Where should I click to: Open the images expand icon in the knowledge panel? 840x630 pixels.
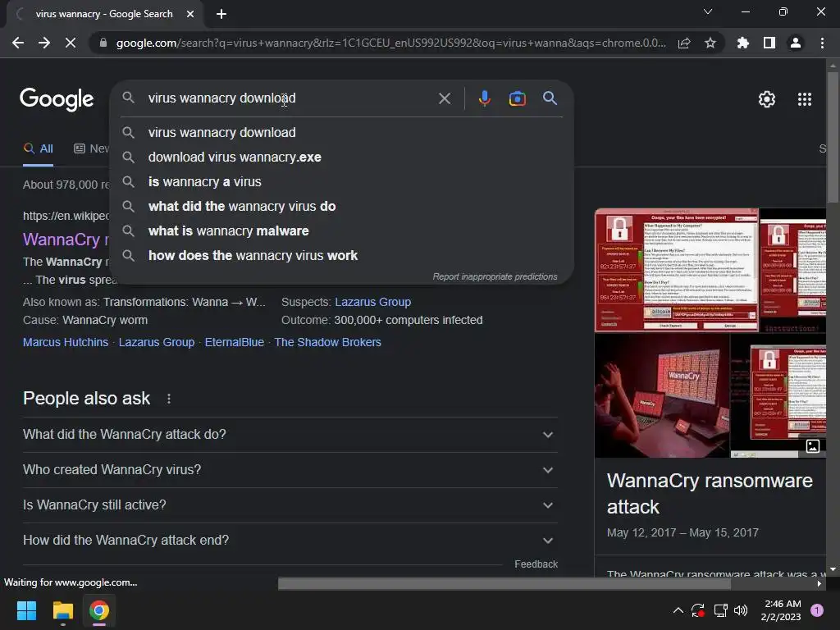(x=813, y=445)
